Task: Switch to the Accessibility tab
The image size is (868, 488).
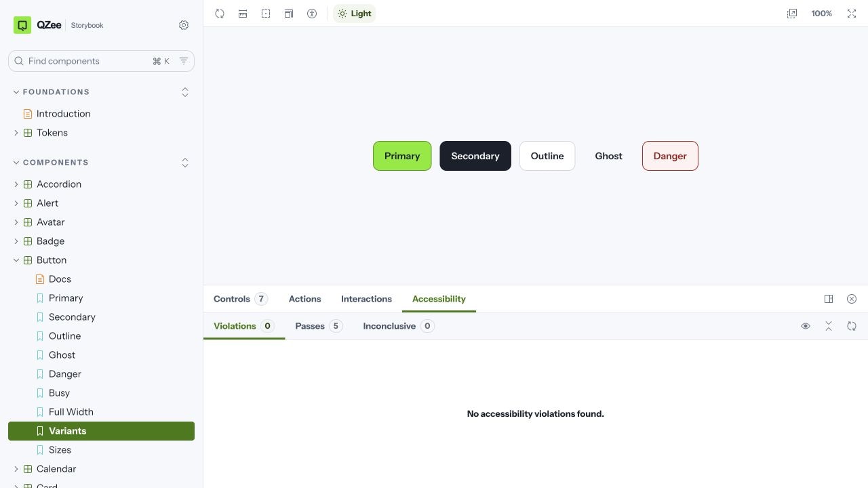Action: point(439,299)
